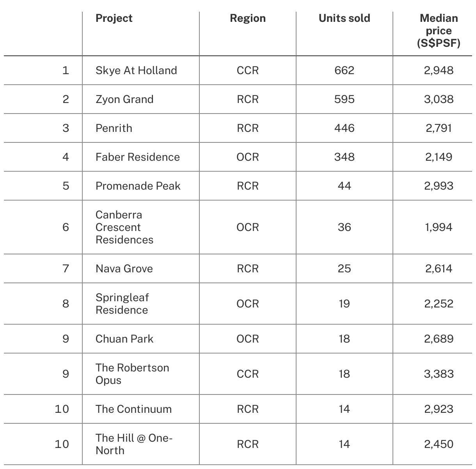The image size is (476, 469).
Task: Click the Project column header
Action: pyautogui.click(x=114, y=18)
